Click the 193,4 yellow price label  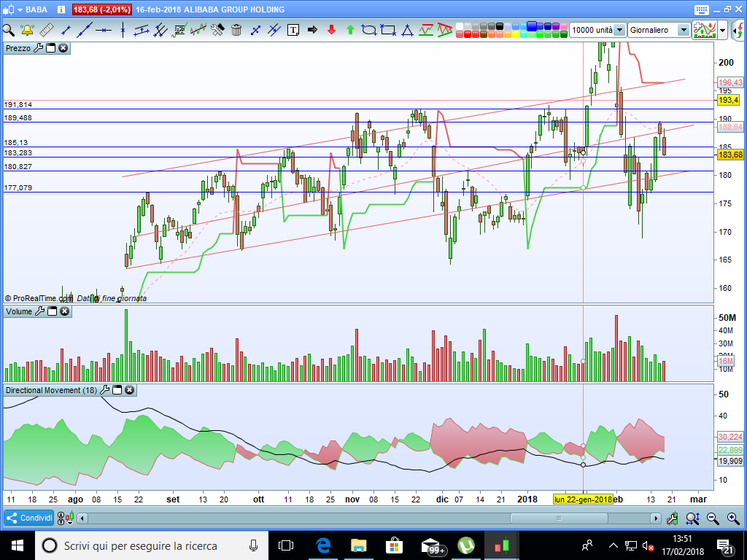pyautogui.click(x=729, y=100)
